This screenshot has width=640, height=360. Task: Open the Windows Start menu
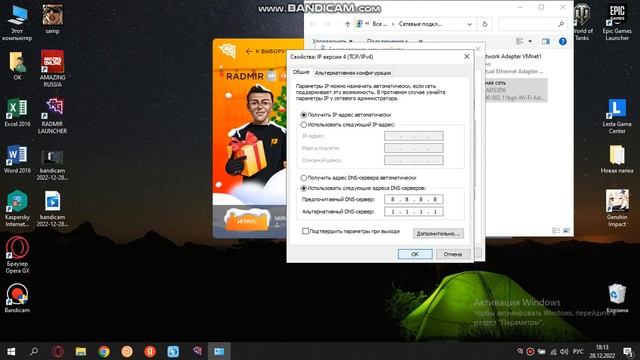click(x=11, y=351)
